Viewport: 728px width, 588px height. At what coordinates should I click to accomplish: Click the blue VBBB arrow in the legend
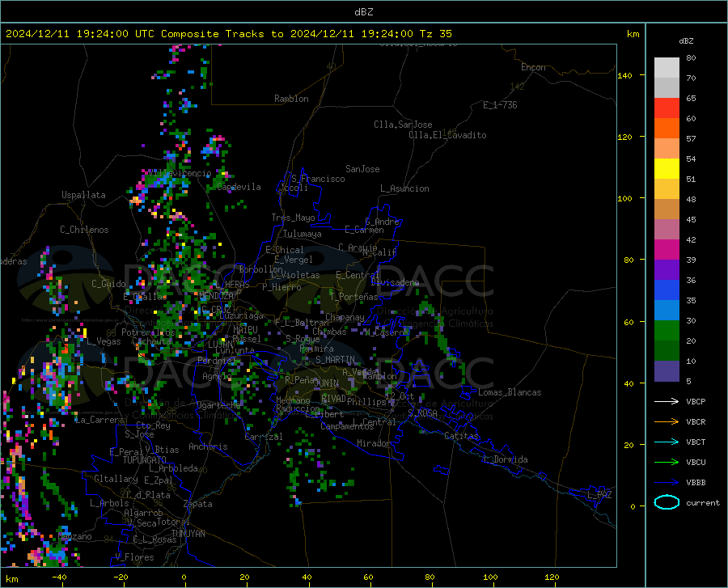click(x=667, y=482)
